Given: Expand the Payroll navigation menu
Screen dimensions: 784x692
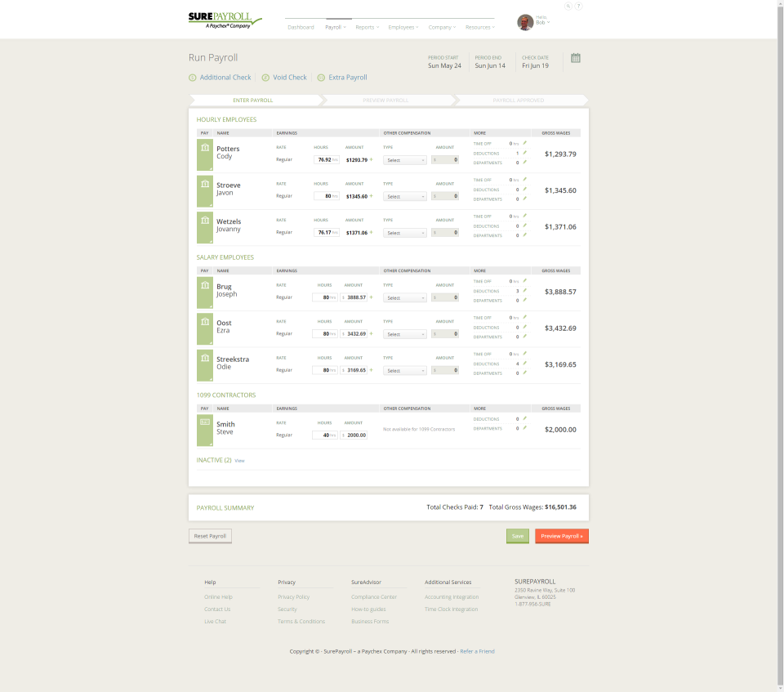Looking at the screenshot, I should [x=336, y=28].
